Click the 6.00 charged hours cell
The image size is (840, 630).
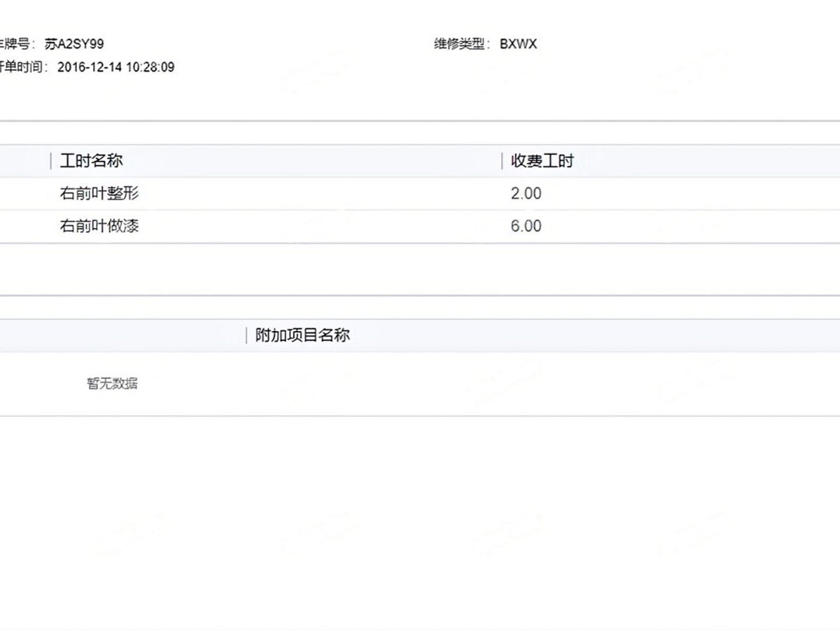pyautogui.click(x=526, y=226)
